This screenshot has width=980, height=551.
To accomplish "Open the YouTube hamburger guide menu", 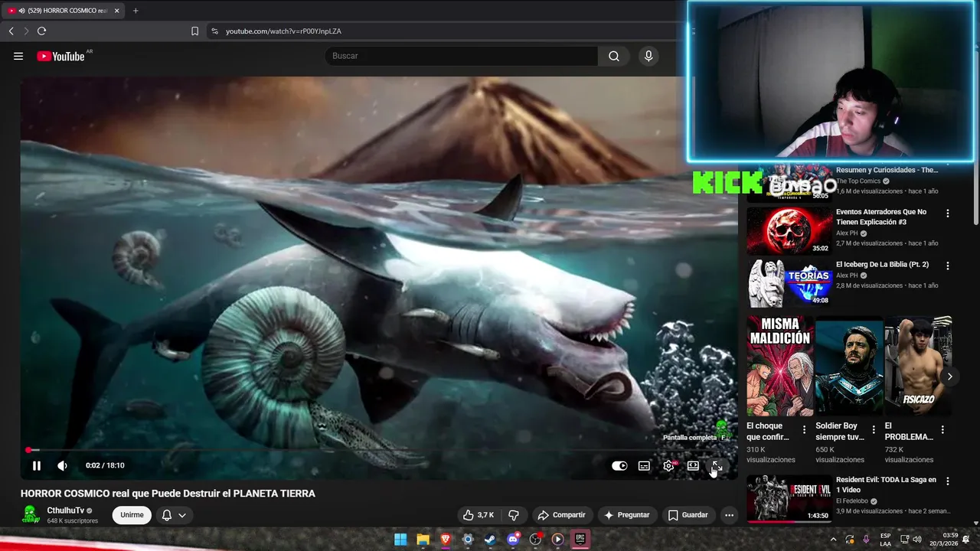I will click(x=18, y=56).
